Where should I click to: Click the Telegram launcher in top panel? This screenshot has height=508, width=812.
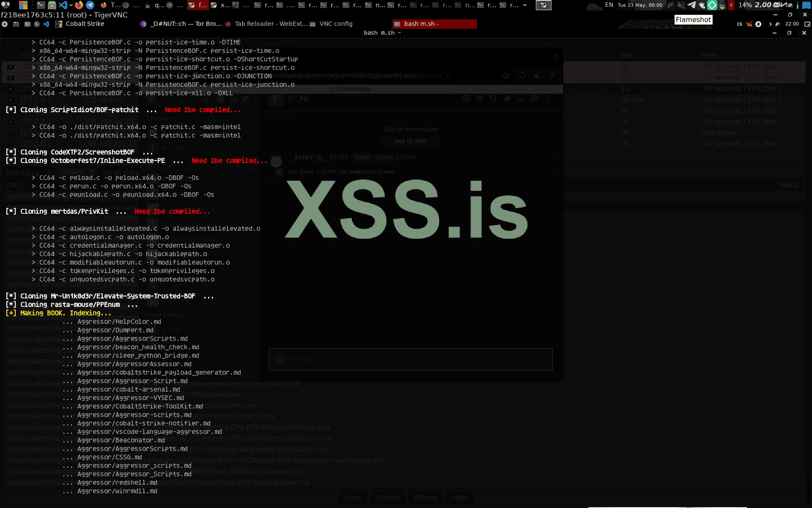[90, 5]
